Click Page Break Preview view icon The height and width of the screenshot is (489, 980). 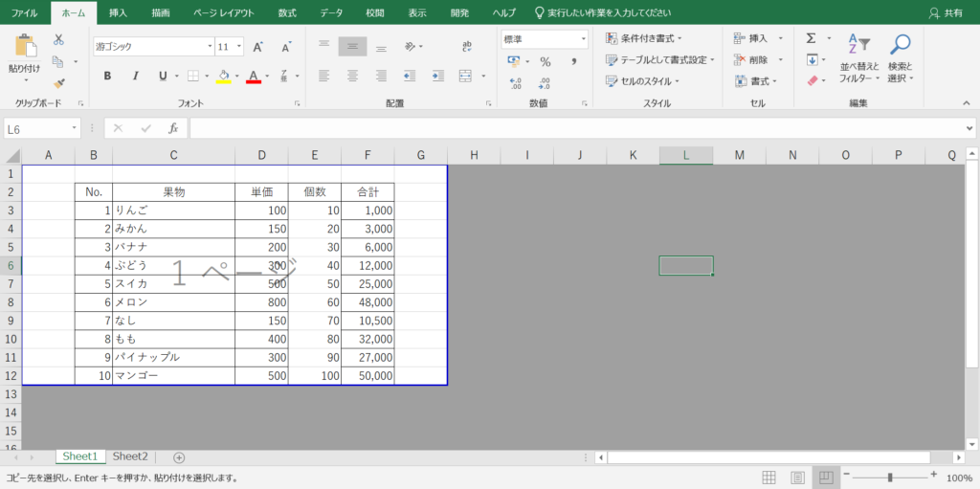click(826, 478)
